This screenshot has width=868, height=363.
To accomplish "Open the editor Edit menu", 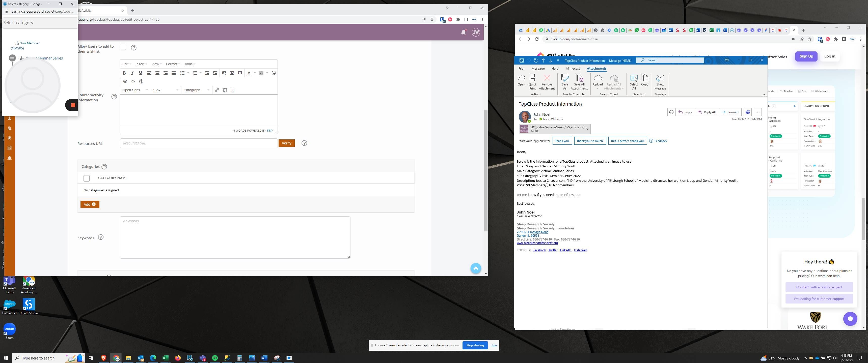I will coord(127,64).
